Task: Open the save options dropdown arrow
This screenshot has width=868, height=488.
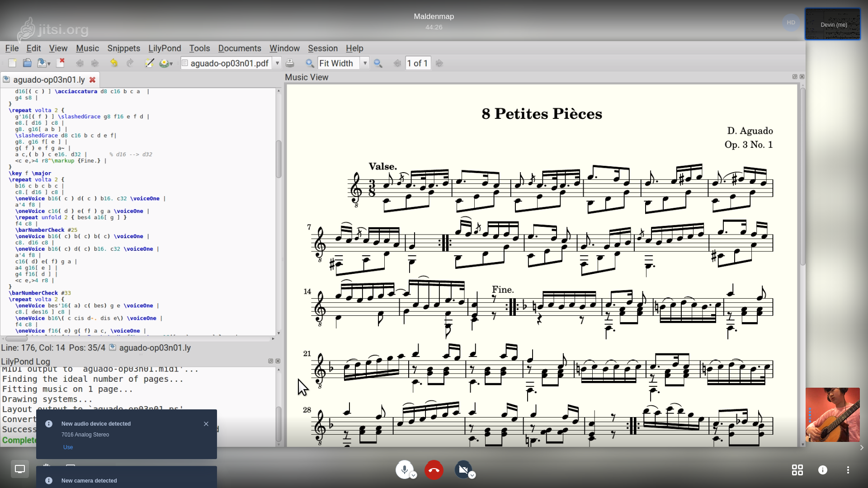Action: point(49,64)
